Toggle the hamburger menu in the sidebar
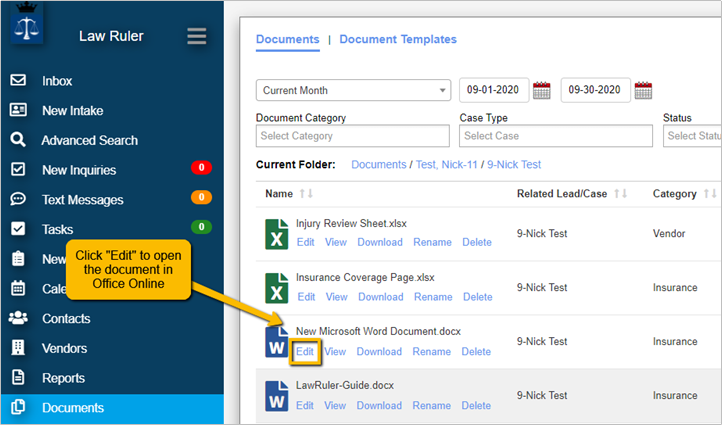This screenshot has height=425, width=722. coord(197,36)
